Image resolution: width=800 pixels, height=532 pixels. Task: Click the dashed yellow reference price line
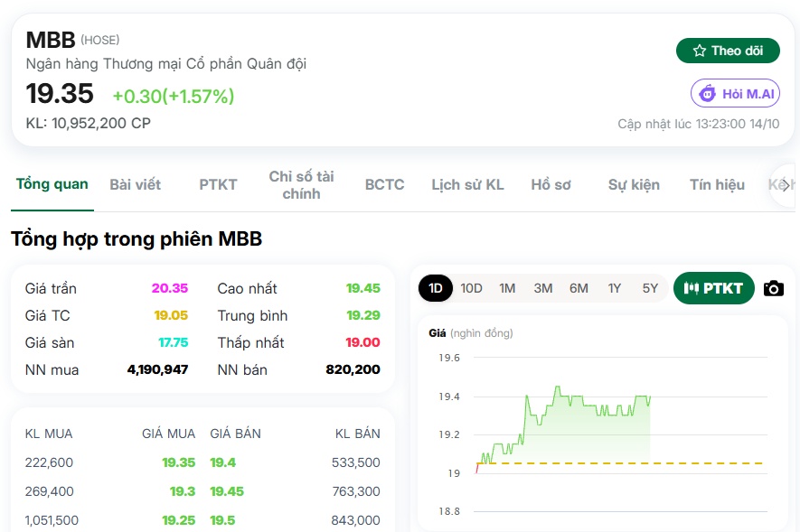619,463
